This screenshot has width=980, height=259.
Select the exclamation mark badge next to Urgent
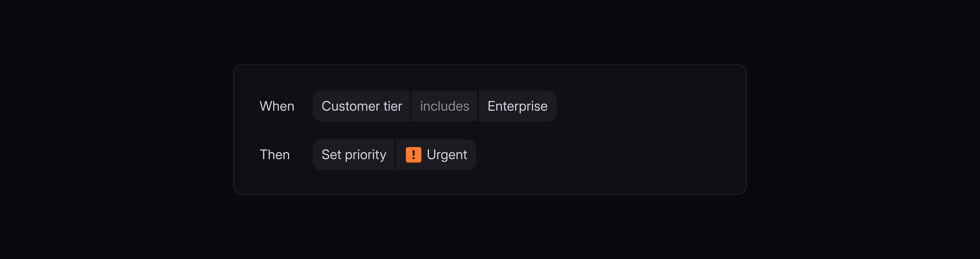(414, 155)
